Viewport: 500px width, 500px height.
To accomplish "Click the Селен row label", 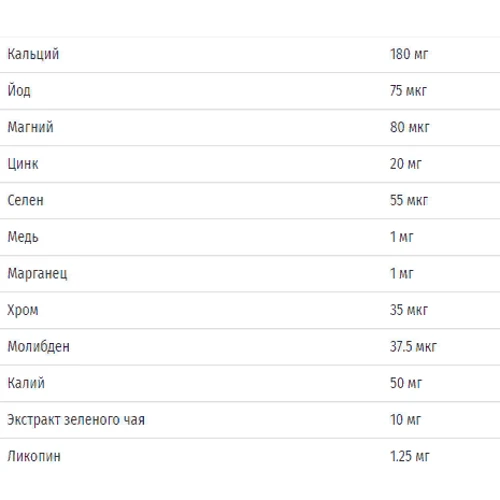I will [x=25, y=200].
